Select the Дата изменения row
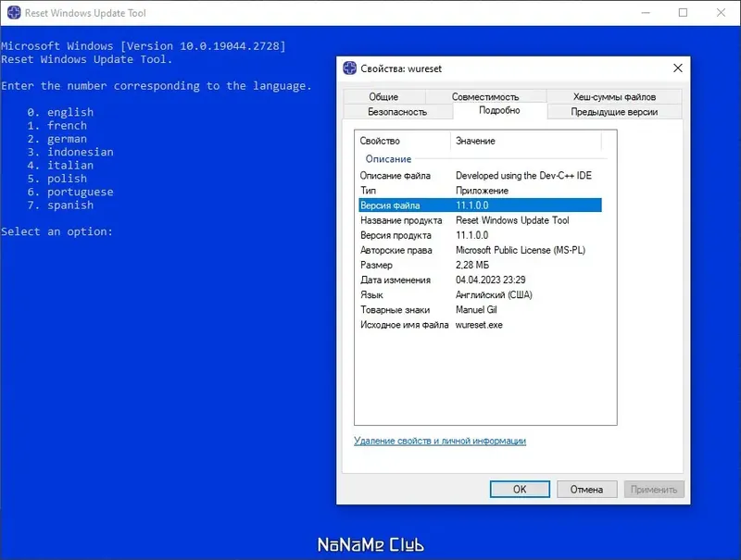This screenshot has height=560, width=741. [480, 280]
